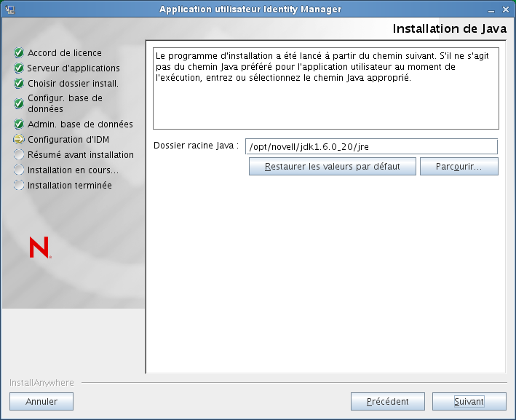The width and height of the screenshot is (516, 420).
Task: Cancel installation with Annuler
Action: [x=41, y=401]
